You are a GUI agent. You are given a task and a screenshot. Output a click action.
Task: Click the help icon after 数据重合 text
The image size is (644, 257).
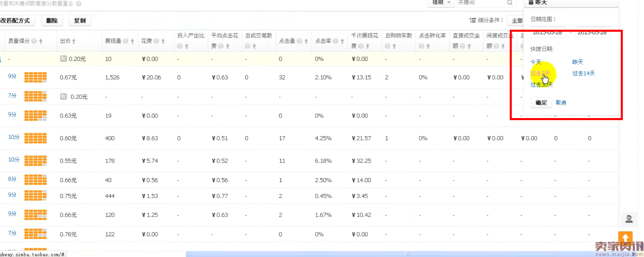(x=79, y=4)
